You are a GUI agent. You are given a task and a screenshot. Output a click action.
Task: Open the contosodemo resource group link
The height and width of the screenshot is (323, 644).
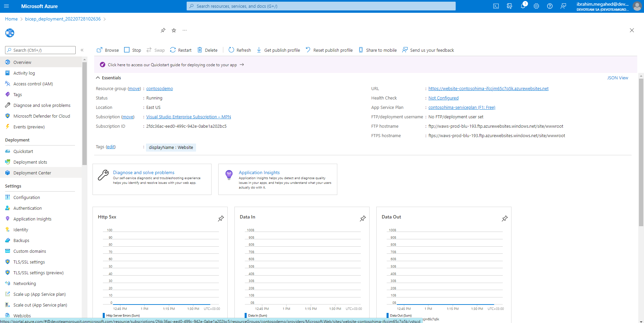tap(159, 88)
